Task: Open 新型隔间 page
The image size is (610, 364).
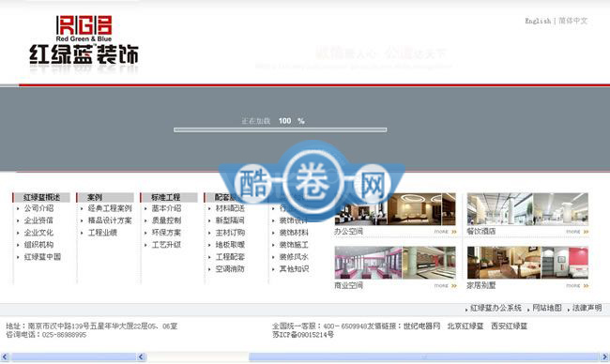Action: click(230, 220)
